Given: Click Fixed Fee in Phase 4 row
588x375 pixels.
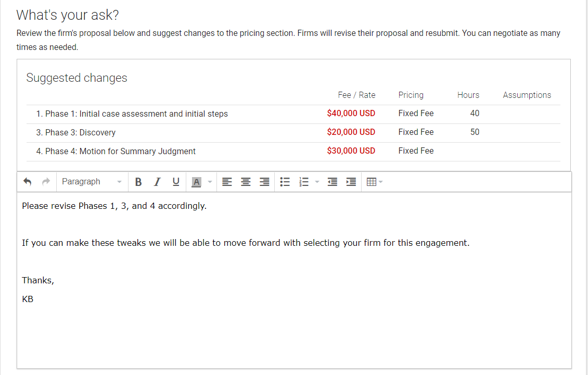Looking at the screenshot, I should tap(416, 151).
